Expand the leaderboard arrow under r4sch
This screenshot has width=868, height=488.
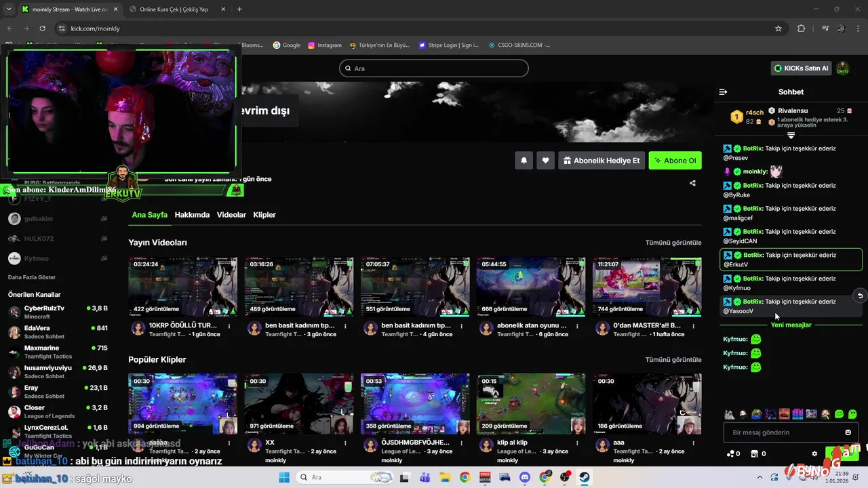791,136
